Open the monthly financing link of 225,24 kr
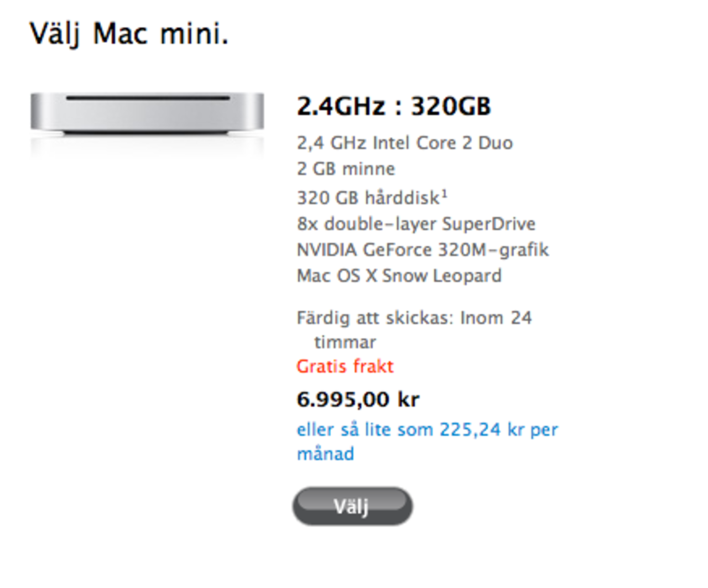 (x=498, y=429)
